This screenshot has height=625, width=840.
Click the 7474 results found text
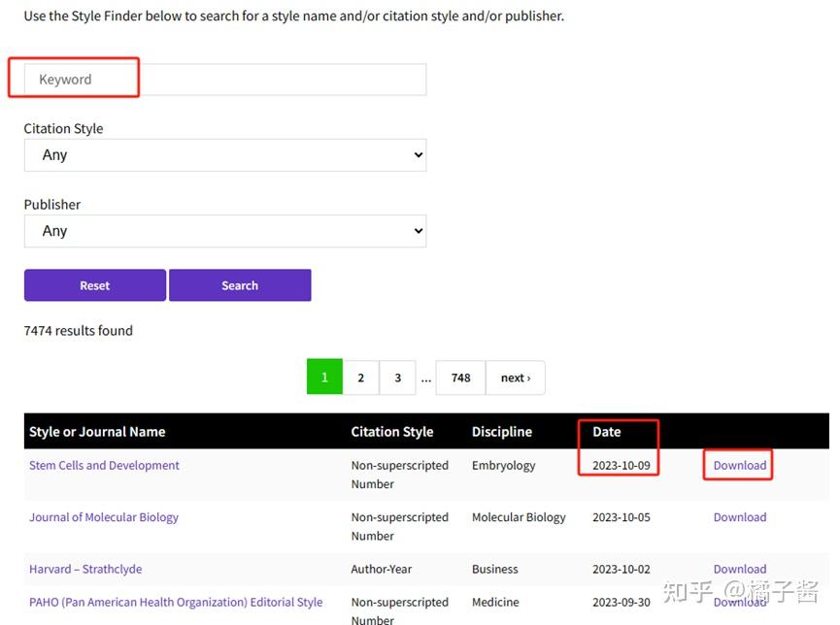coord(79,330)
